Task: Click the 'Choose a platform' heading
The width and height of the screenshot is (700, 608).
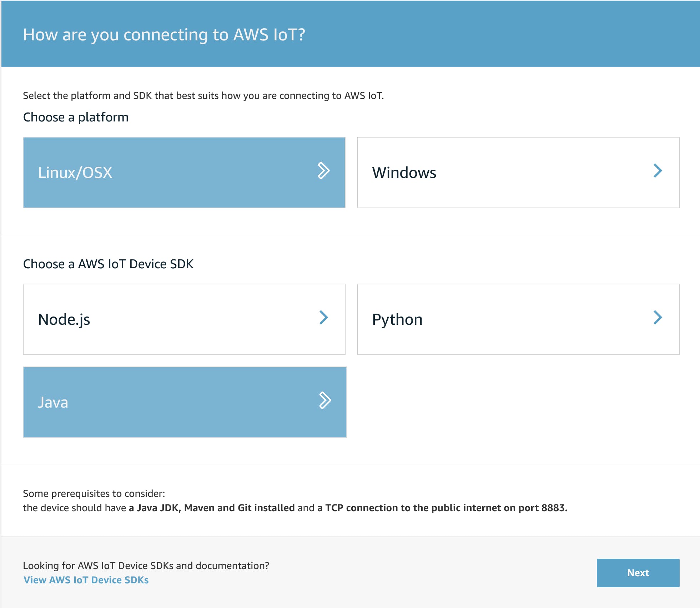Action: click(x=76, y=117)
